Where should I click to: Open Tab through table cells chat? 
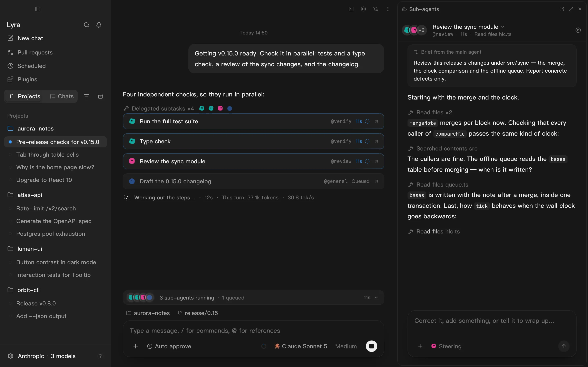click(47, 155)
